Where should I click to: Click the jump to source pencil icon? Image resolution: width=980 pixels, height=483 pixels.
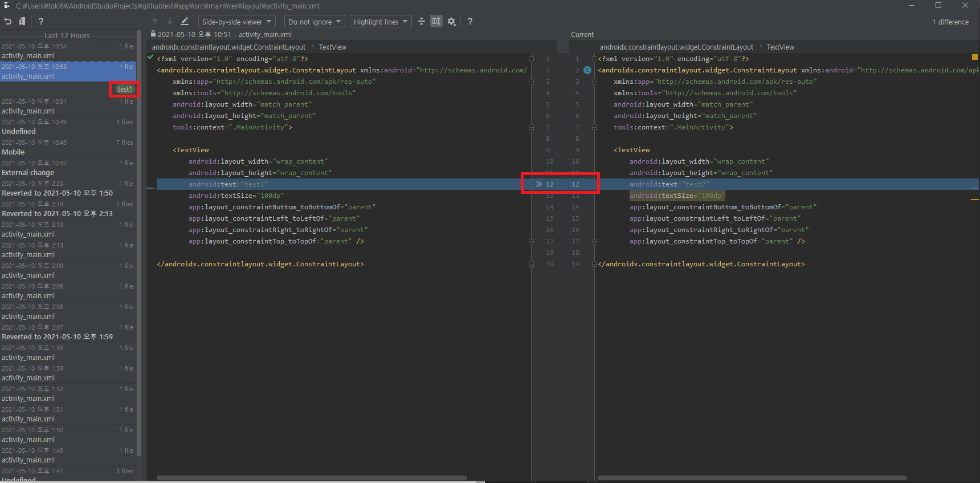tap(185, 21)
